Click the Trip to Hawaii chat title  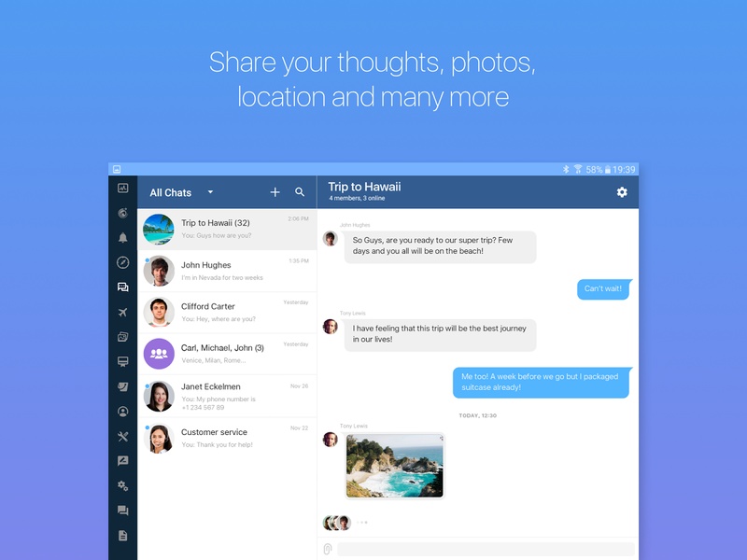click(x=364, y=187)
